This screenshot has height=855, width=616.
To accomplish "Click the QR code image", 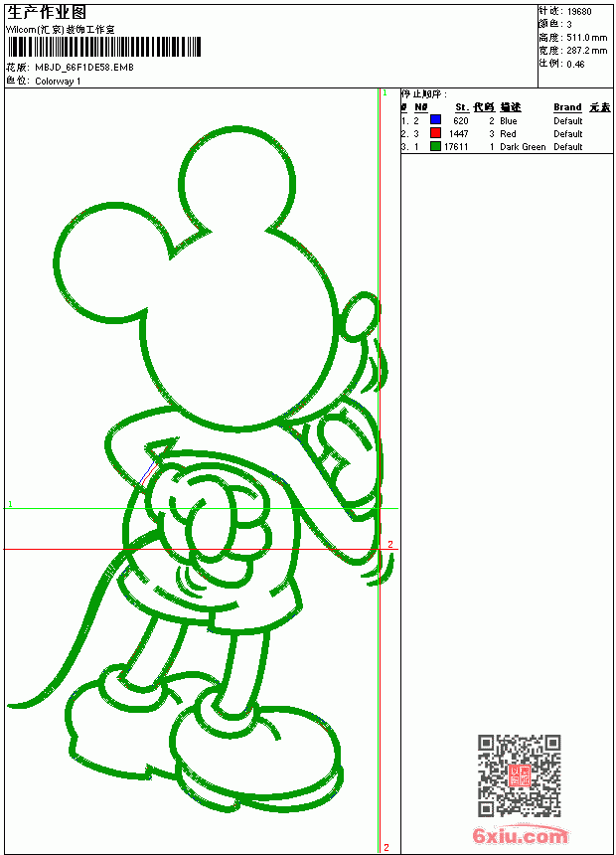I will (x=520, y=775).
